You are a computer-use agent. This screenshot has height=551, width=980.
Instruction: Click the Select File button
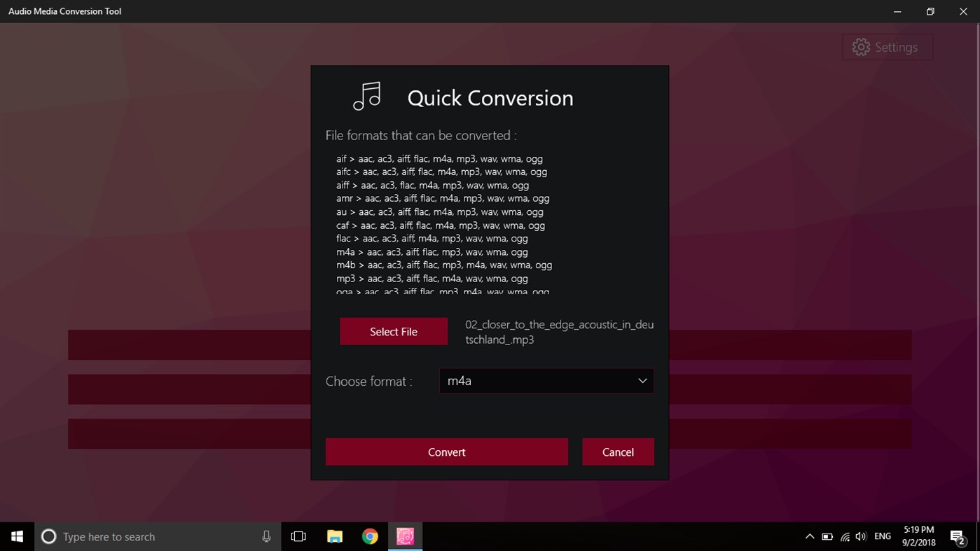393,330
